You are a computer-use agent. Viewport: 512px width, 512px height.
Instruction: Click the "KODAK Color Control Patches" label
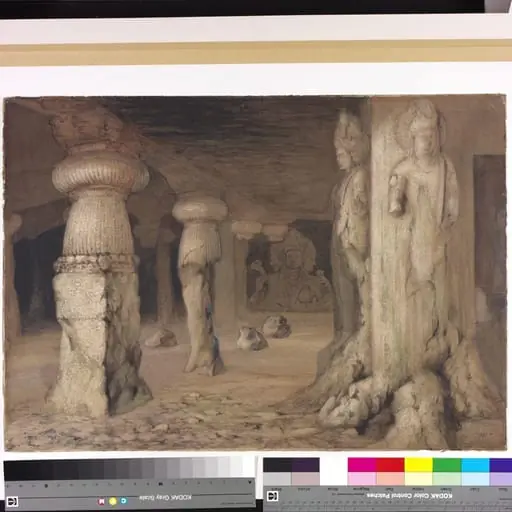[x=410, y=495]
